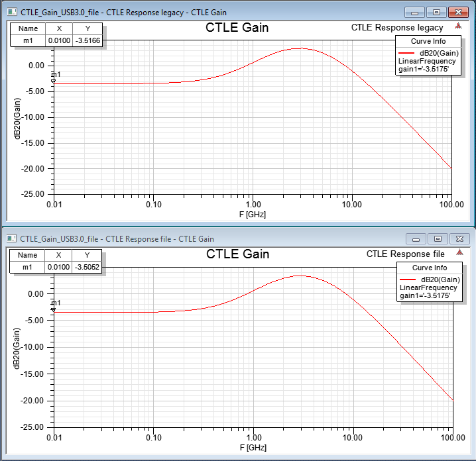Image resolution: width=476 pixels, height=461 pixels.
Task: Click the file window title bar text
Action: tap(117, 239)
